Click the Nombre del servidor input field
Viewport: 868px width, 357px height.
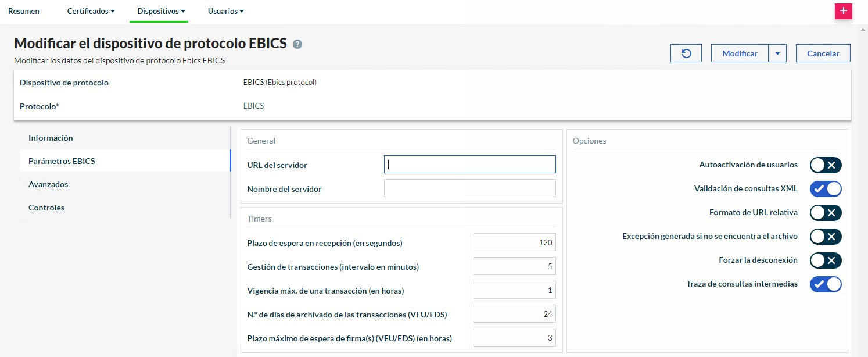coord(469,188)
